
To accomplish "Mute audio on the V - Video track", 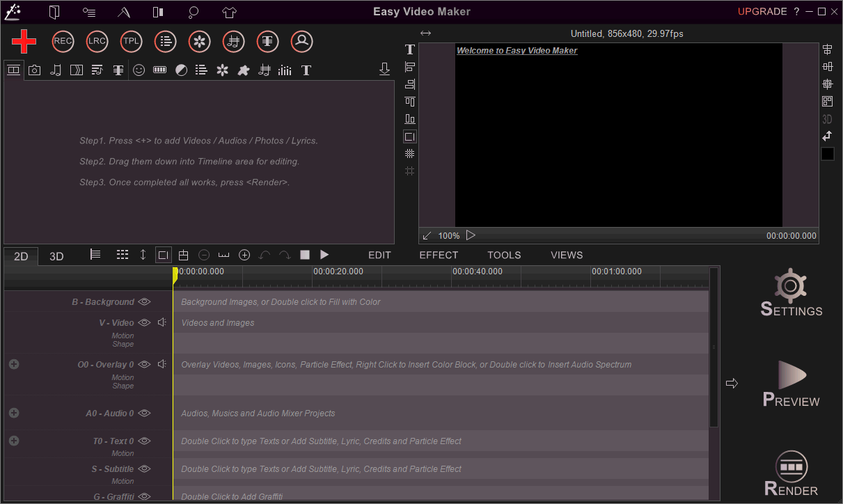I will tap(161, 322).
